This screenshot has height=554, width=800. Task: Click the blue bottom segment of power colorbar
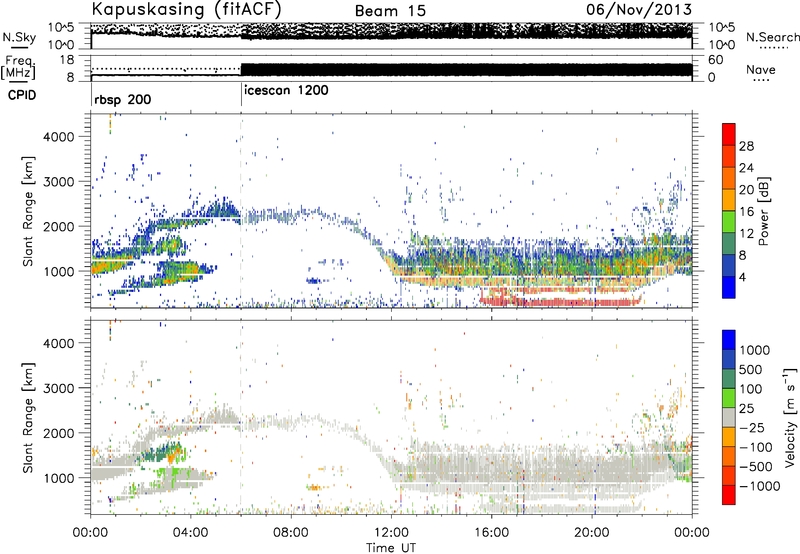pos(729,288)
